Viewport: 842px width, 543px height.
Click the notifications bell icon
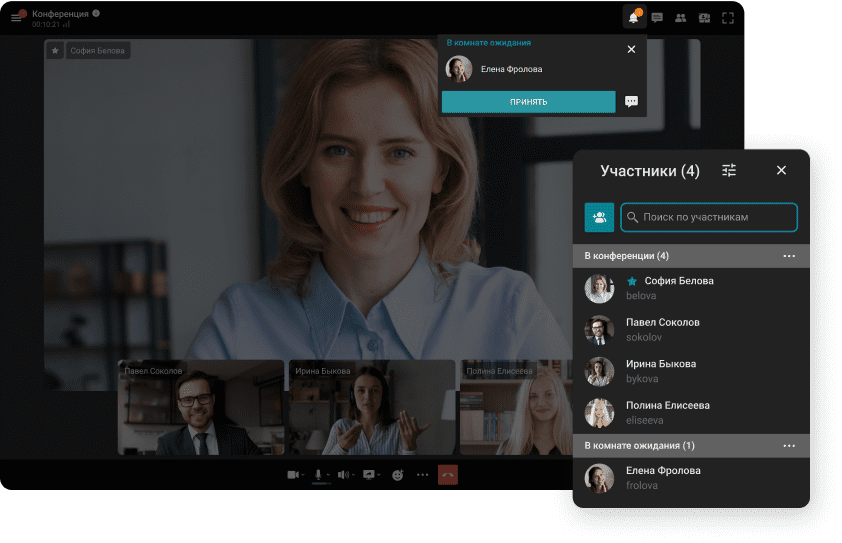(x=633, y=17)
